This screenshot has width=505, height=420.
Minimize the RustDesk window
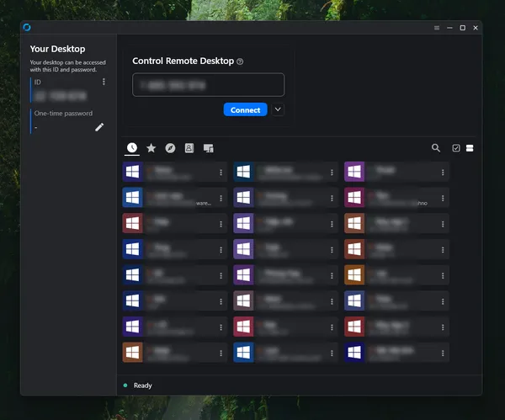(449, 28)
